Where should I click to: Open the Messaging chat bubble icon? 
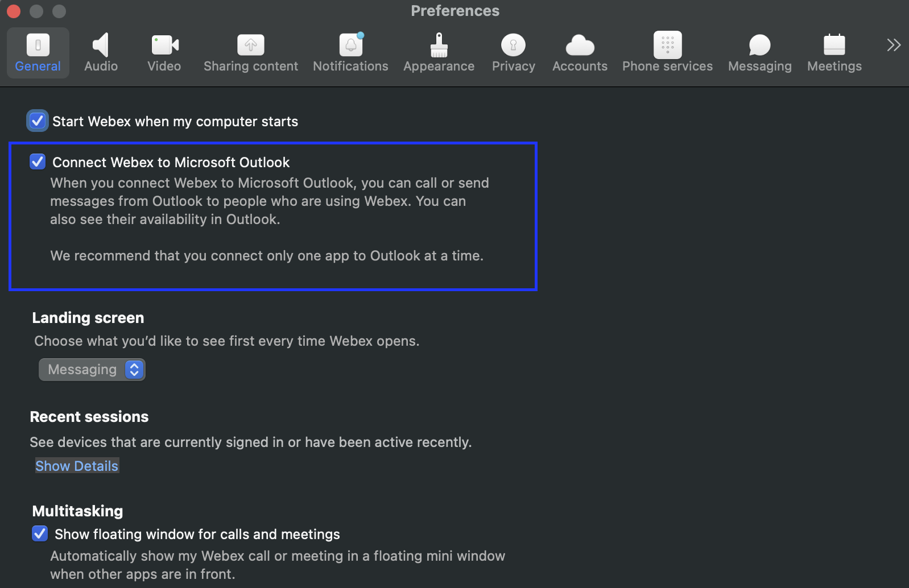pyautogui.click(x=759, y=45)
